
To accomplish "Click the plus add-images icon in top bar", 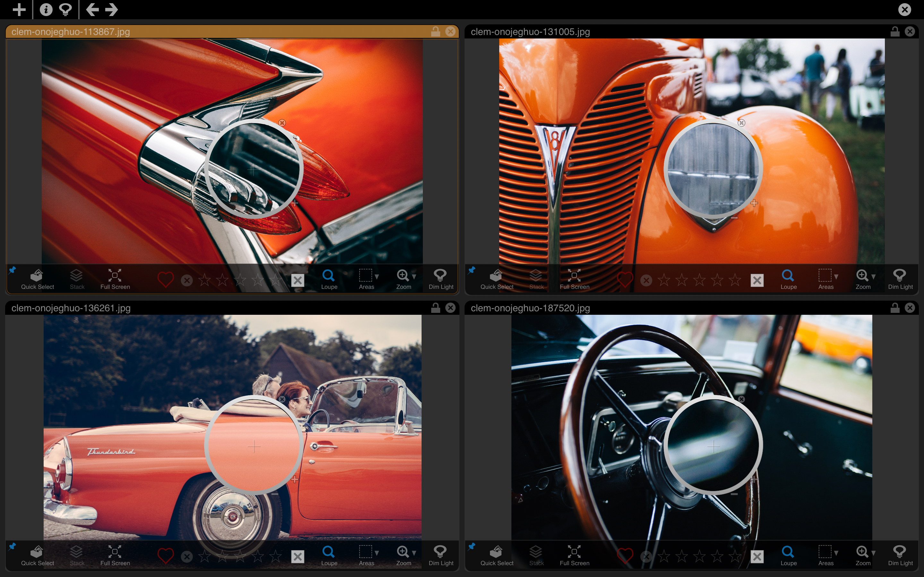I will 19,9.
